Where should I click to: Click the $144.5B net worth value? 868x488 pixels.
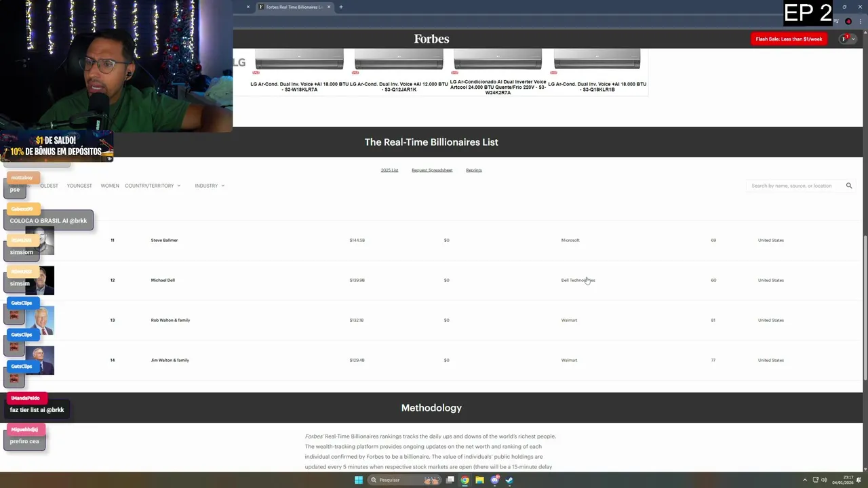click(x=357, y=240)
